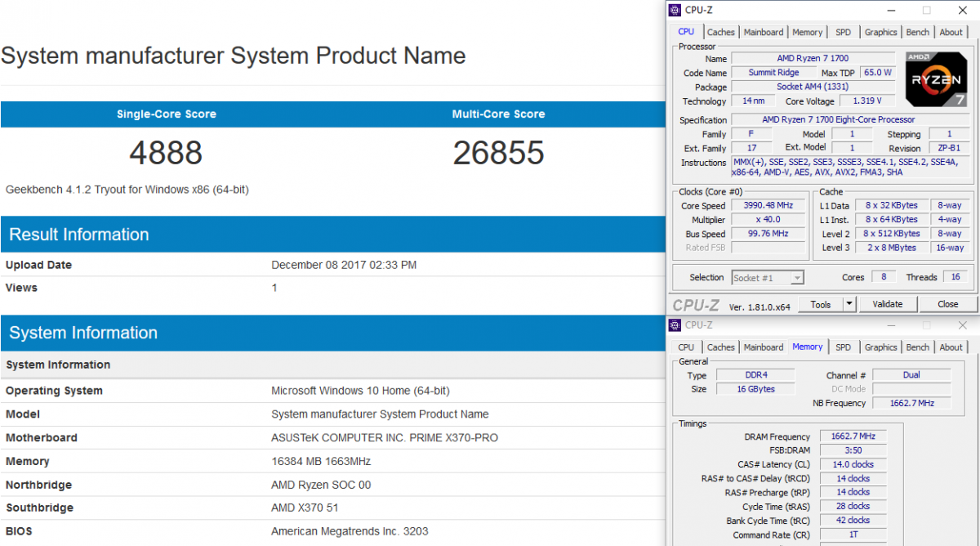Open the Socket #1 selection dropdown
Image resolution: width=980 pixels, height=546 pixels.
(768, 278)
